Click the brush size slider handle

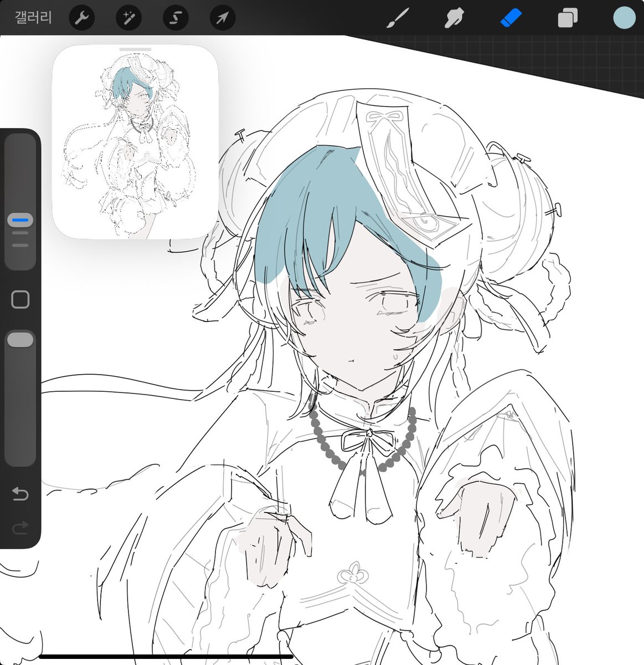20,220
